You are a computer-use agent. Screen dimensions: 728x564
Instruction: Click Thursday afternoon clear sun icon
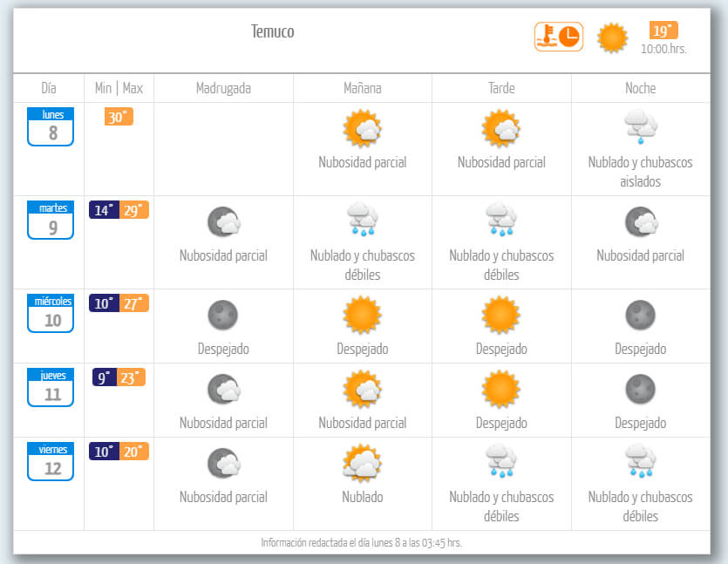501,389
